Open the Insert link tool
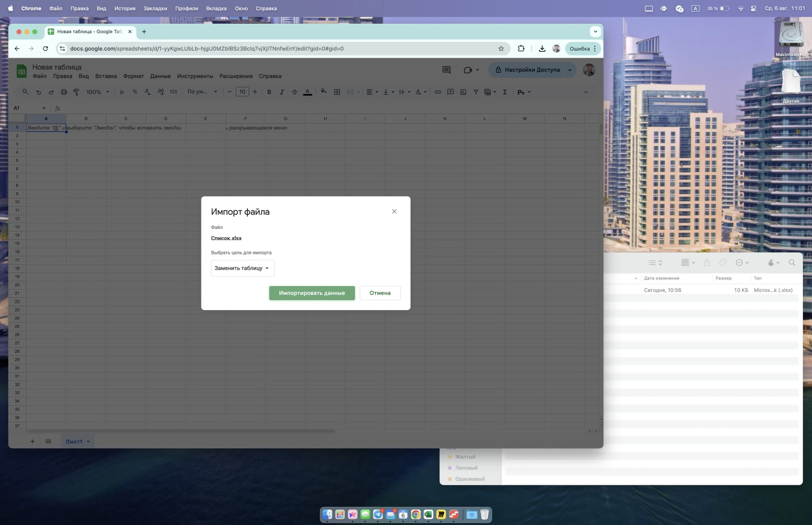 click(x=438, y=92)
